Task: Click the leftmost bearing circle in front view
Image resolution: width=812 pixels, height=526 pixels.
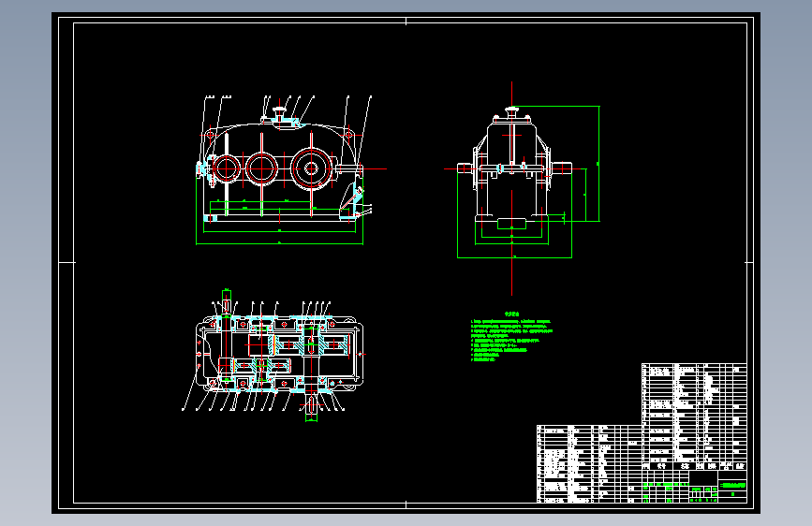Action: (x=227, y=168)
